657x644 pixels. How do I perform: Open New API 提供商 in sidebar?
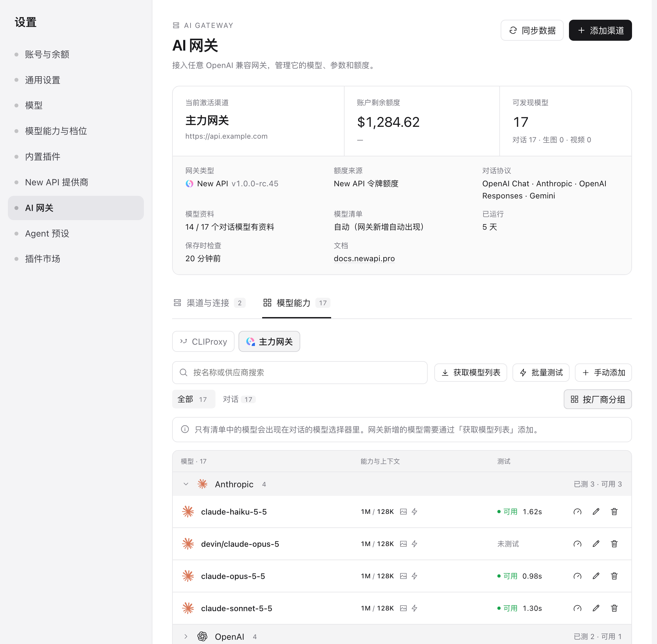tap(76, 182)
